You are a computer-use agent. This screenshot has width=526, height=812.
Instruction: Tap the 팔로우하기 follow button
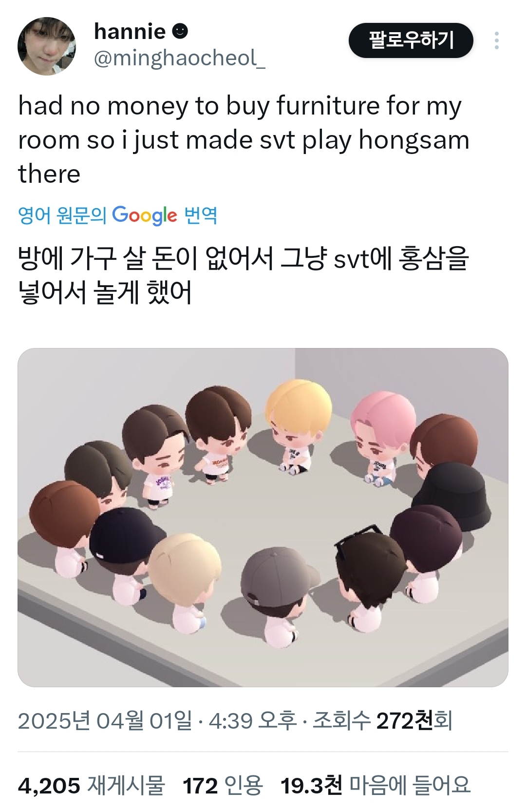(x=411, y=40)
